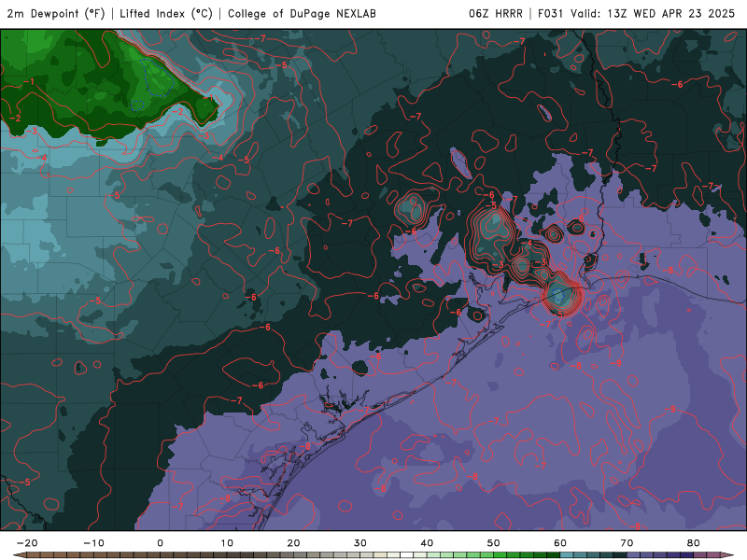The height and width of the screenshot is (560, 747).
Task: Click the 80 label on the color scale
Action: coord(694,543)
